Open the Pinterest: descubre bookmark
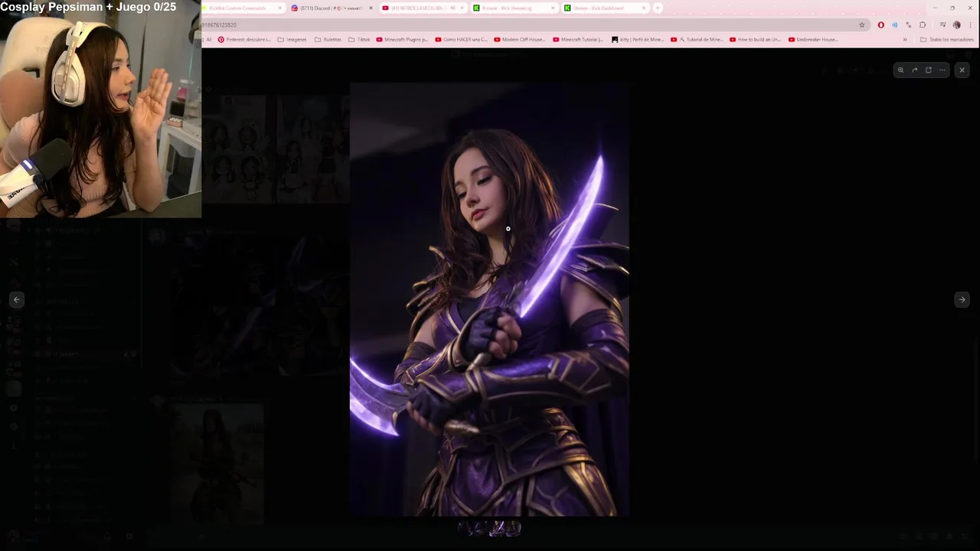The height and width of the screenshot is (551, 980). pyautogui.click(x=244, y=39)
